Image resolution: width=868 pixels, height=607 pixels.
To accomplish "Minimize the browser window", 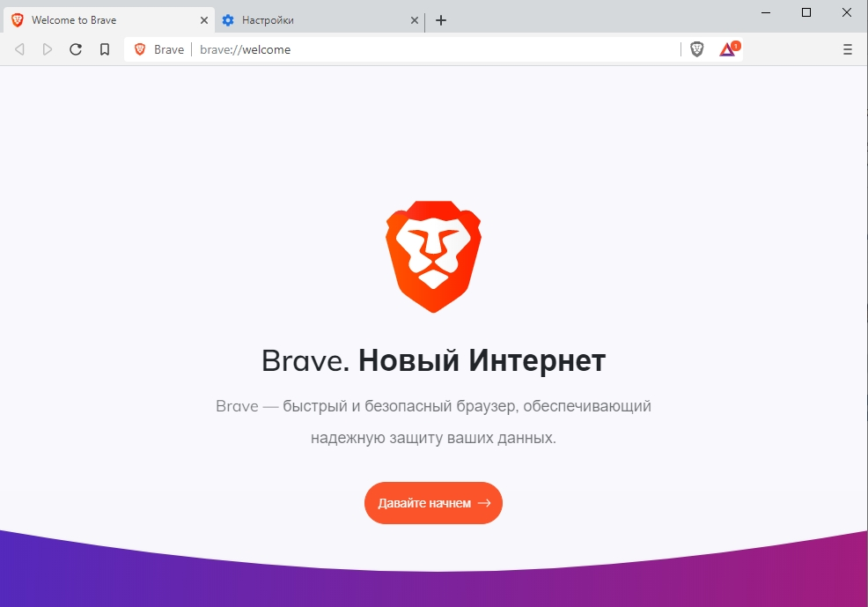I will pyautogui.click(x=766, y=12).
